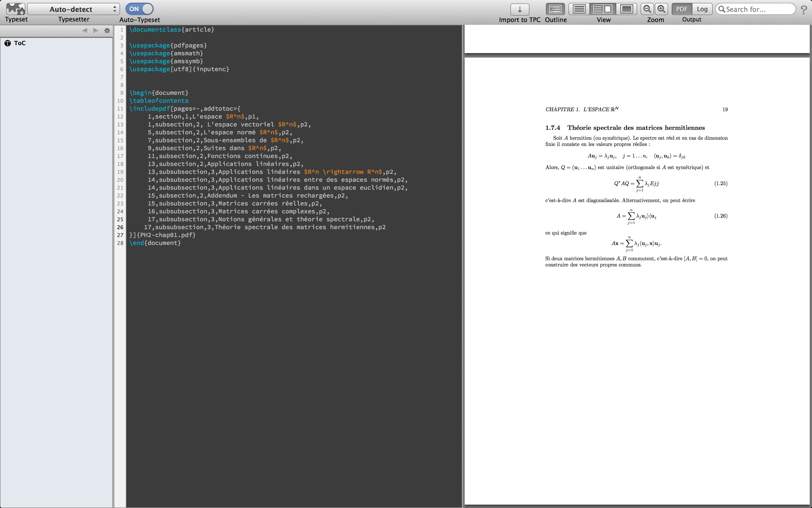Open the Outline panel button
The image size is (812, 508).
coord(555,9)
